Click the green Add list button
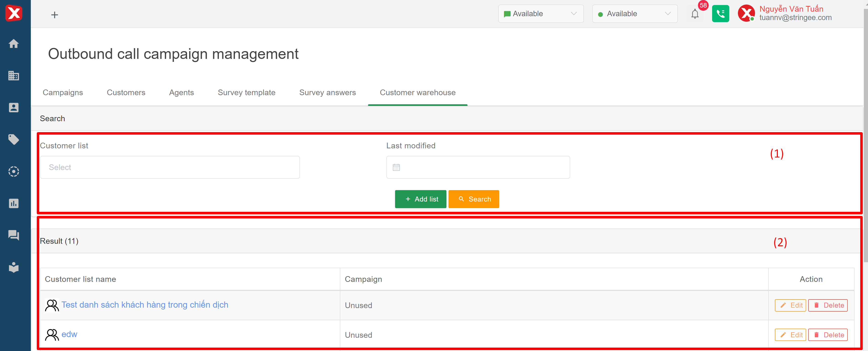Viewport: 868px width, 351px height. pyautogui.click(x=420, y=199)
